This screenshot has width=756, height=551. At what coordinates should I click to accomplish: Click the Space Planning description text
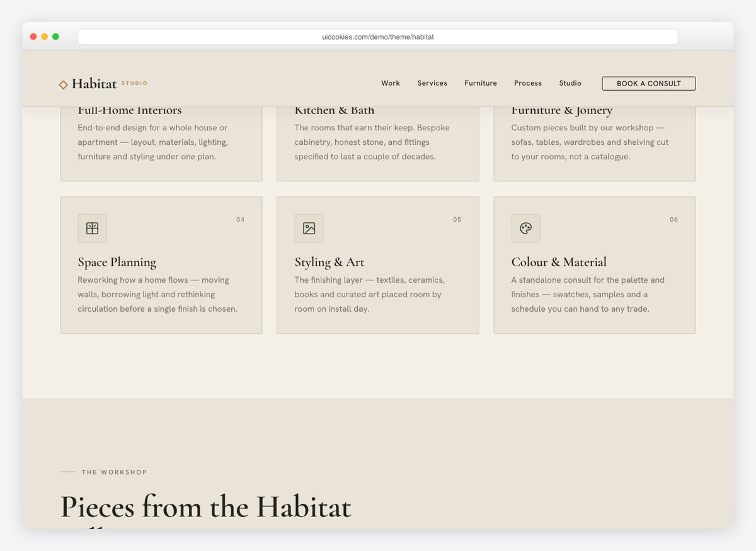pyautogui.click(x=157, y=294)
